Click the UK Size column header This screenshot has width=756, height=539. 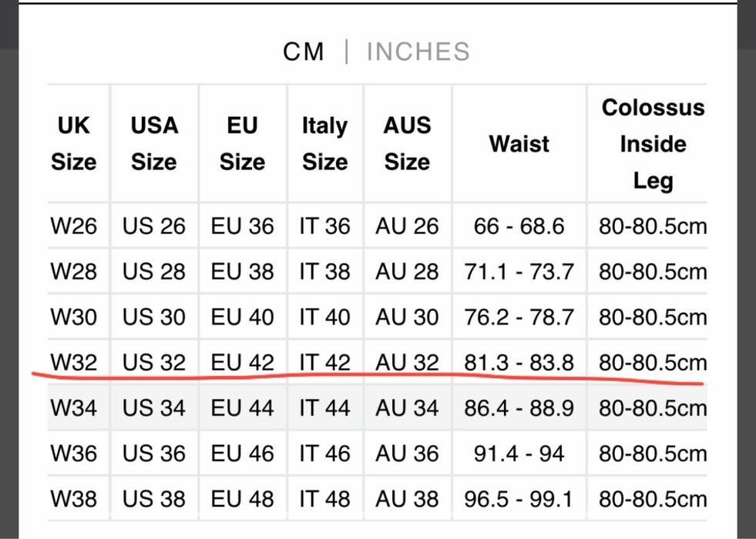74,143
